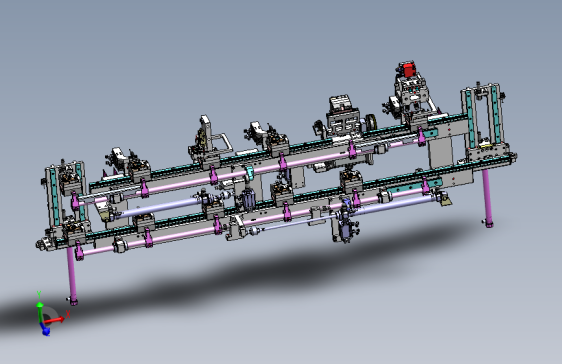Click the green Y axis of the triad
Viewport: 562px width, 364px height.
40,312
